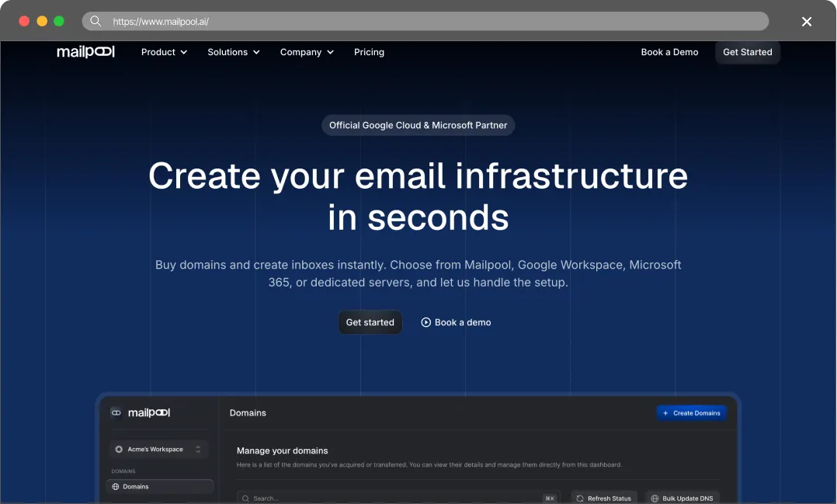Click the Official Google Cloud & Microsoft Partner badge
The height and width of the screenshot is (504, 837).
pos(418,126)
